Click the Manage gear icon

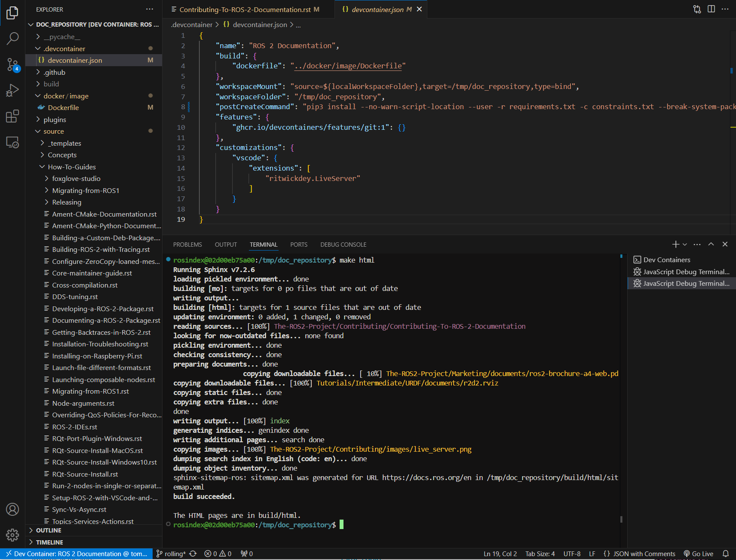(12, 535)
